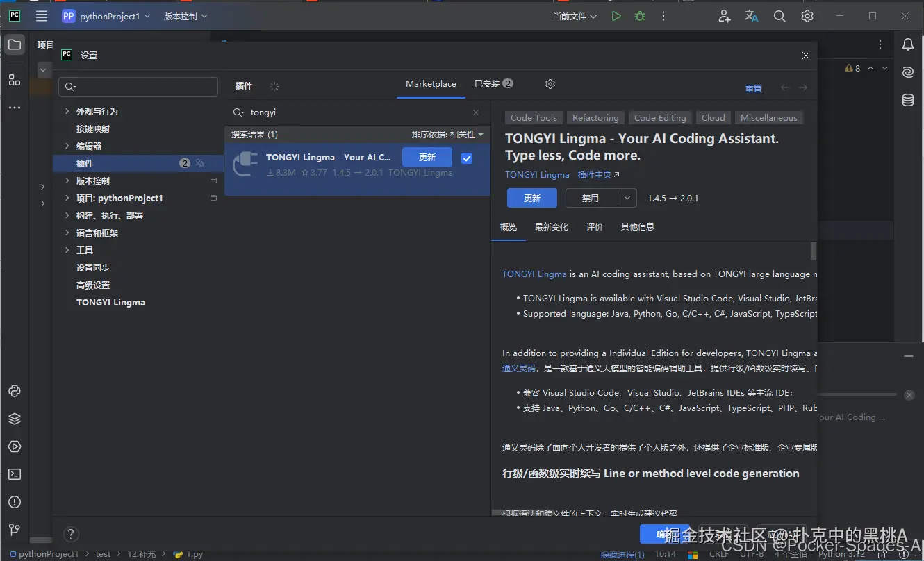The width and height of the screenshot is (924, 561).
Task: Click the 重置 link
Action: [754, 88]
